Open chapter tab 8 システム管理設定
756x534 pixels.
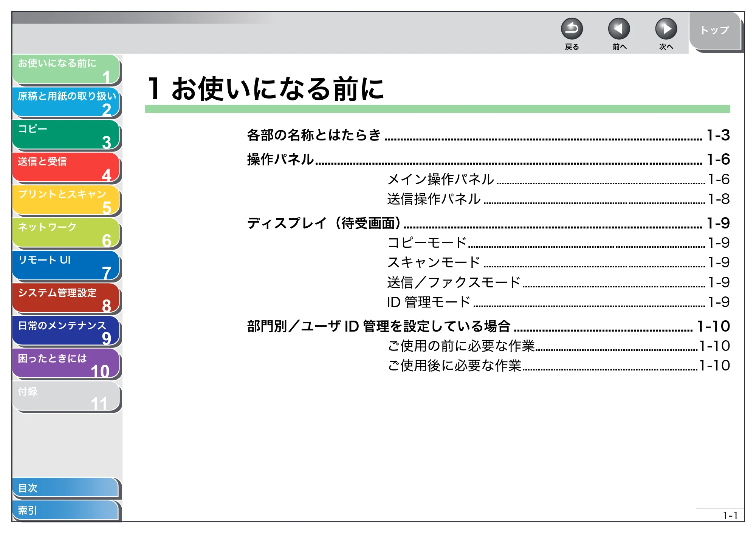tap(66, 298)
